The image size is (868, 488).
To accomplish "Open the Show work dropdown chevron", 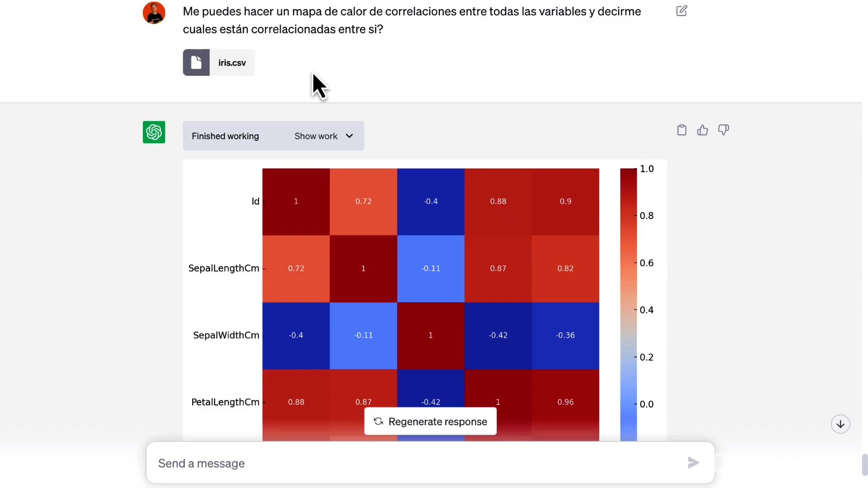I will coord(349,136).
